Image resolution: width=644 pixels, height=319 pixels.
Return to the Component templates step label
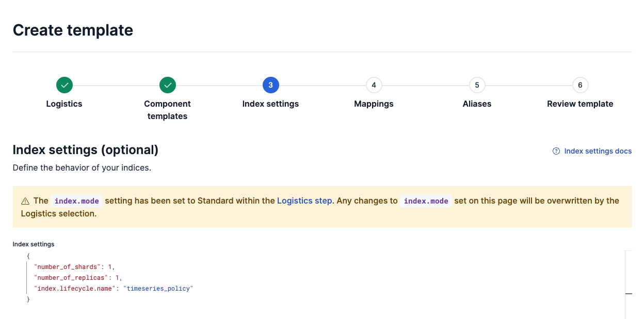coord(167,110)
